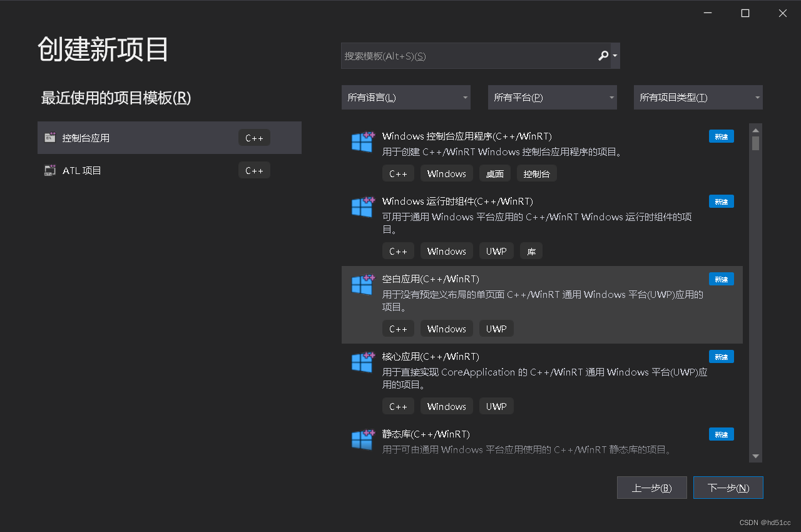The width and height of the screenshot is (801, 532).
Task: Minimize the dialog window
Action: click(708, 13)
